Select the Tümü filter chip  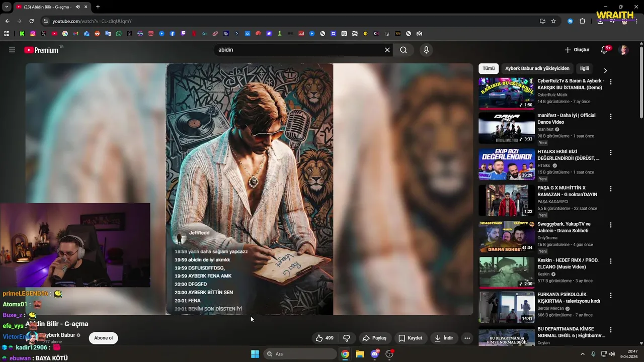tap(489, 68)
